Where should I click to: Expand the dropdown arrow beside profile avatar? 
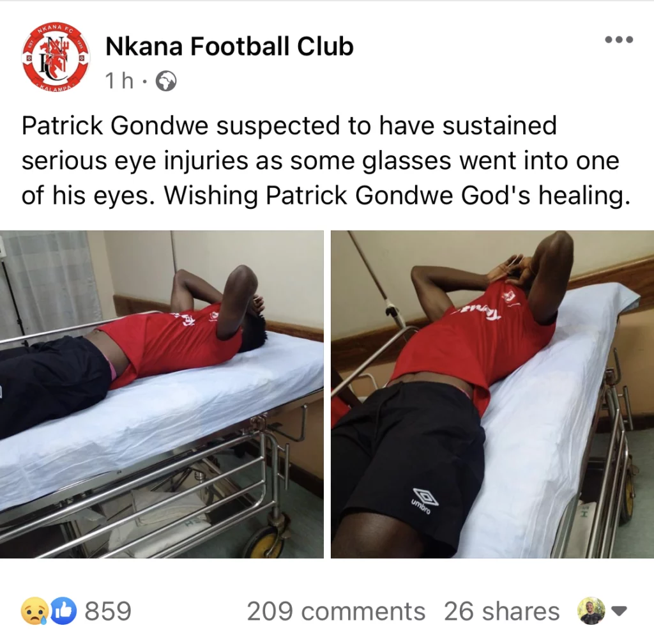(x=619, y=611)
